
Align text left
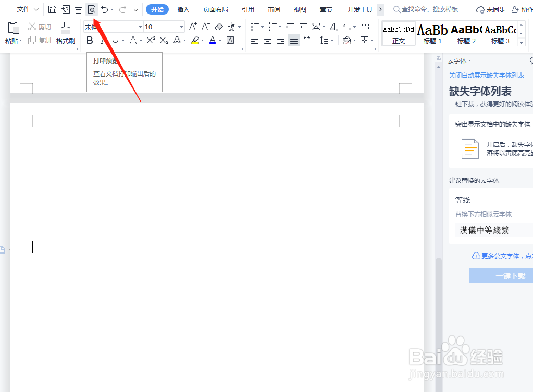pyautogui.click(x=255, y=41)
